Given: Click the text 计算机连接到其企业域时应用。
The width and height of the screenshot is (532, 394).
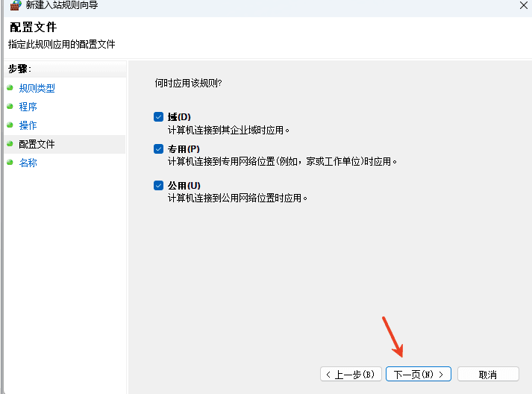Looking at the screenshot, I should point(228,130).
